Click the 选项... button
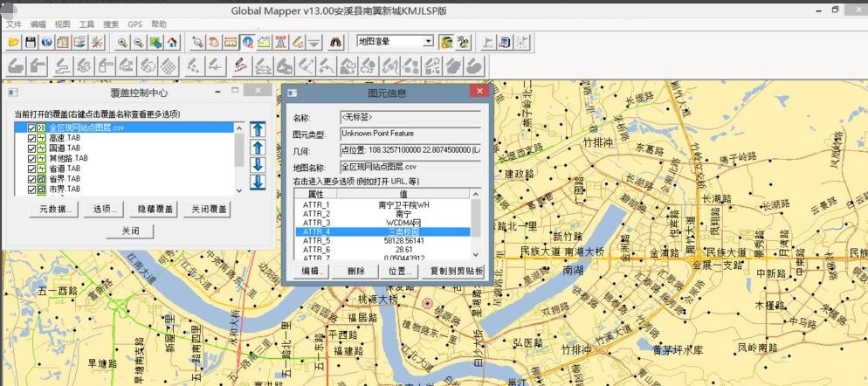This screenshot has width=868, height=386. (x=105, y=210)
